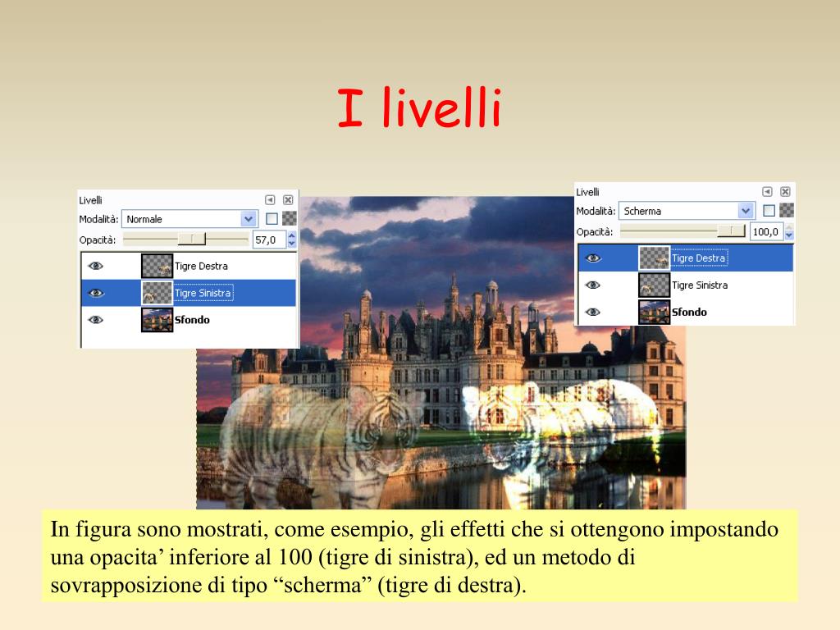
Task: Select Tigre Sinistra thumbnail in left panel
Action: (x=157, y=293)
